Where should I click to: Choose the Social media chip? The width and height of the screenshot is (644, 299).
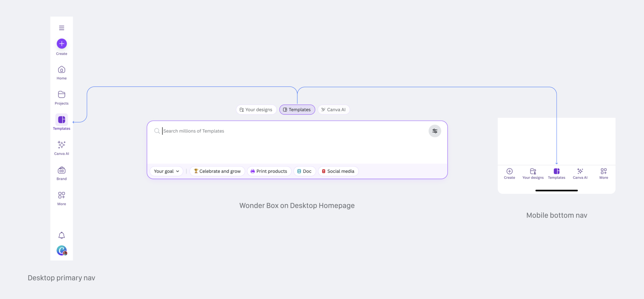pos(338,171)
